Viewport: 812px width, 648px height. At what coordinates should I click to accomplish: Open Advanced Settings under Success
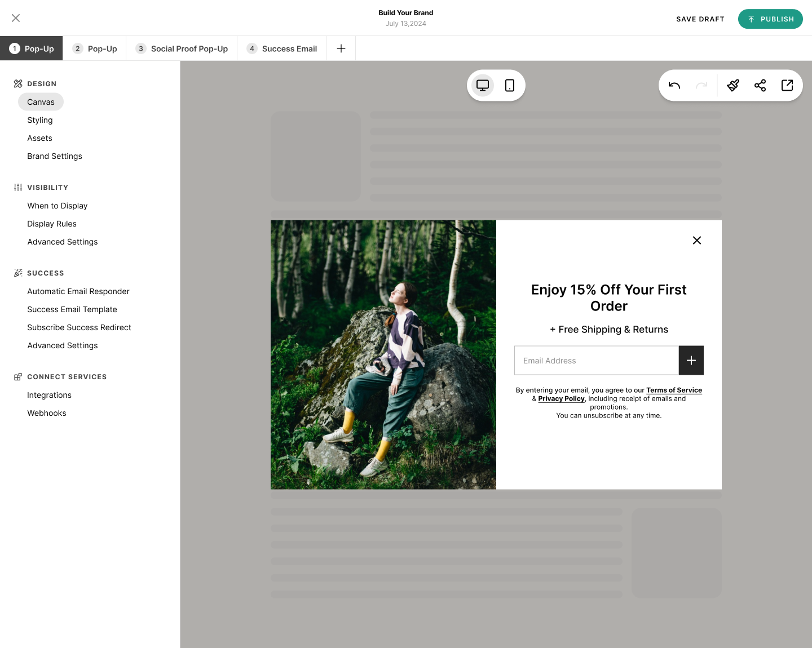pyautogui.click(x=63, y=345)
